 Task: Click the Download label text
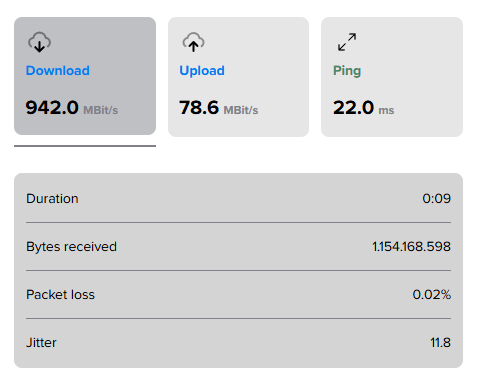(58, 71)
